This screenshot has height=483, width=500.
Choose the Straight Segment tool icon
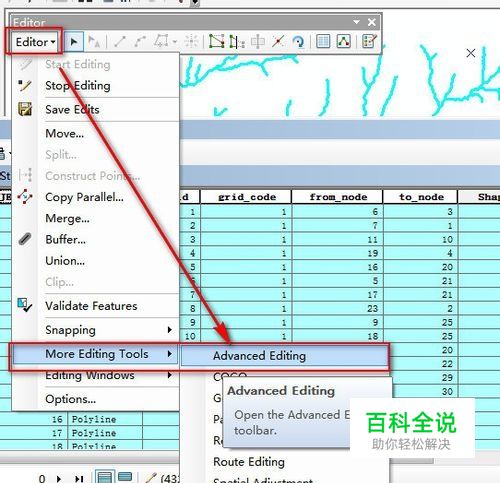[119, 42]
